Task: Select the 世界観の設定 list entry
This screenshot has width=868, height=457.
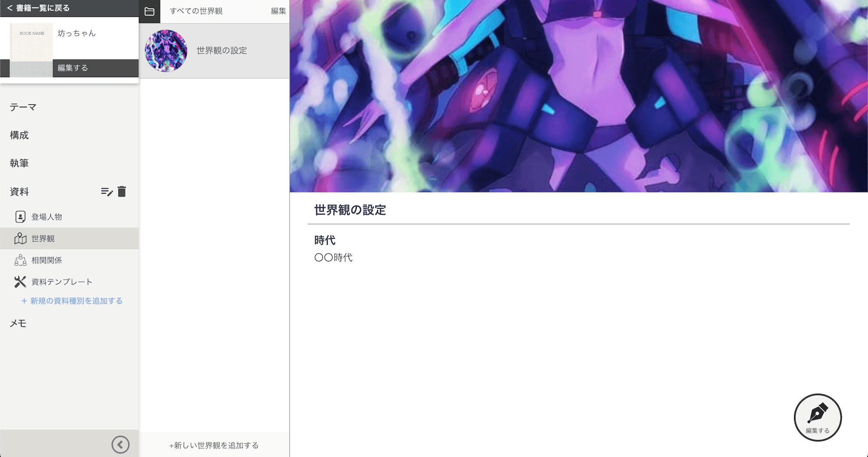Action: [x=214, y=51]
